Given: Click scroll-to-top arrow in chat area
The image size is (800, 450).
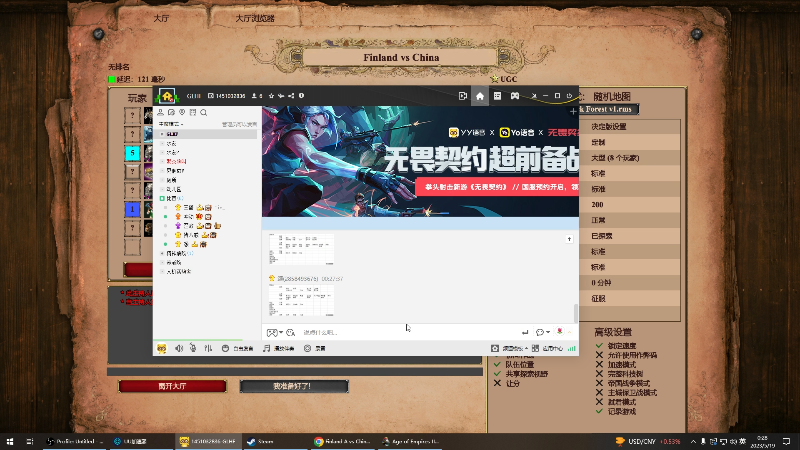Looking at the screenshot, I should (x=569, y=239).
